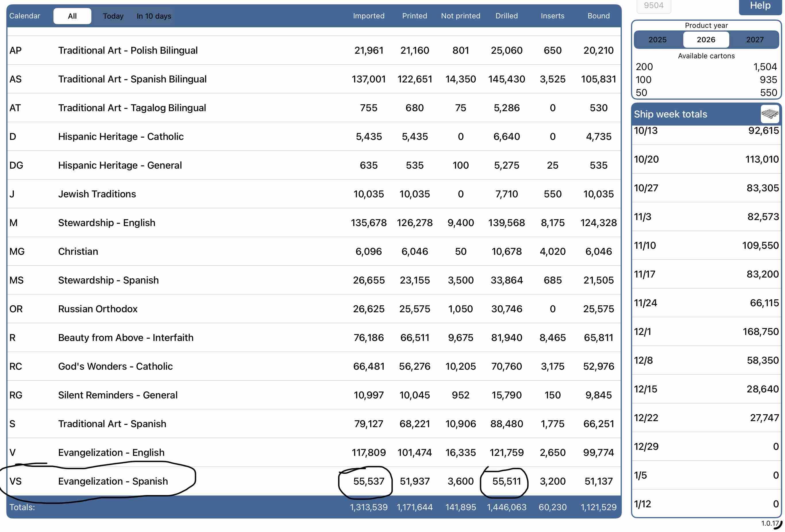The width and height of the screenshot is (785, 532).
Task: Open the Evangelization - Spanish row
Action: 113,481
